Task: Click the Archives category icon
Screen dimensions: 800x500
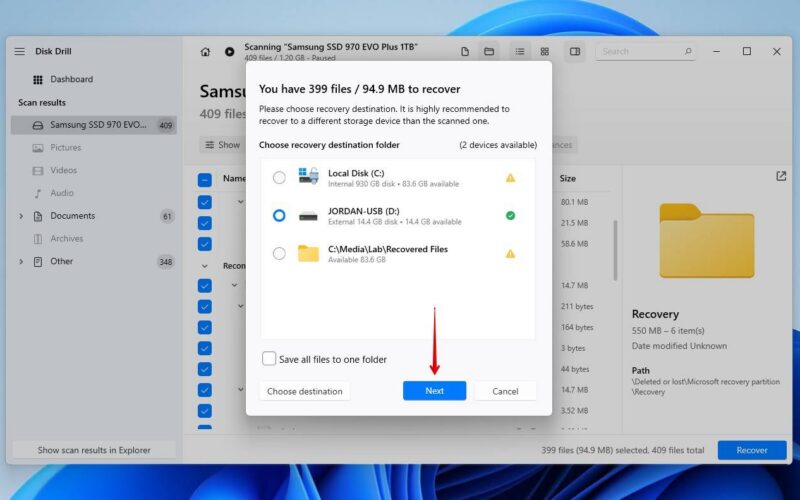Action: (x=38, y=239)
